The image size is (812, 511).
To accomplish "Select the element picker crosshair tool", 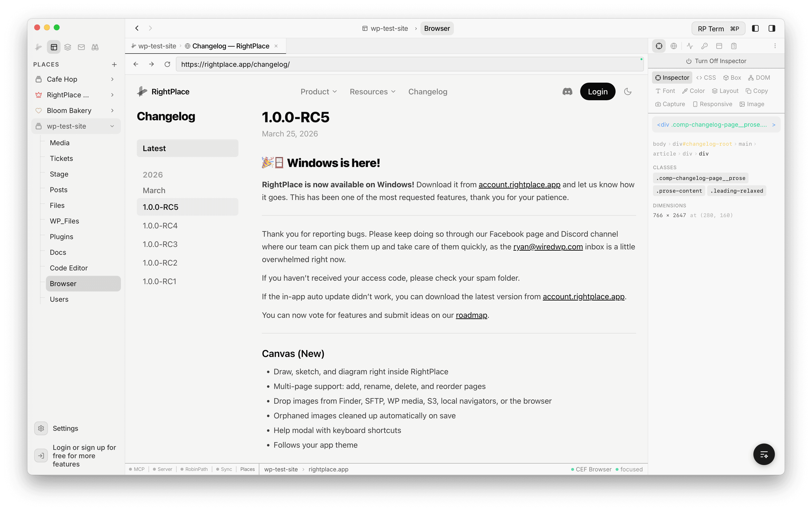I will (x=659, y=46).
